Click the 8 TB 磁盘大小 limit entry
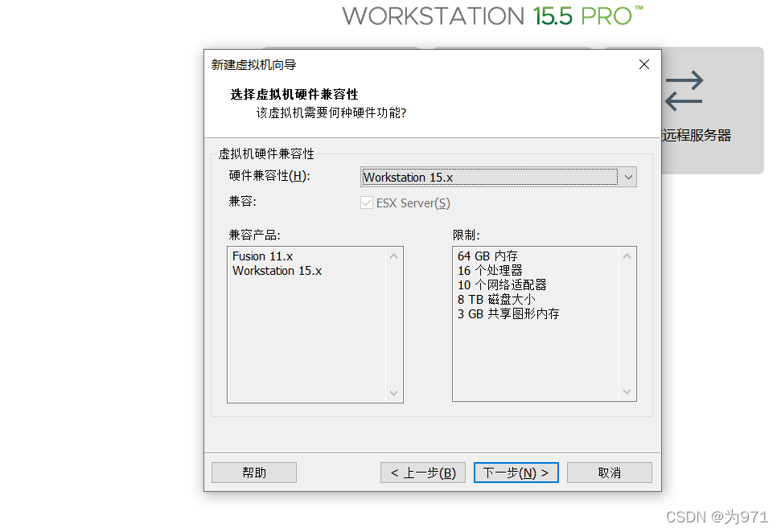Viewport: 781px width, 532px height. pos(496,300)
